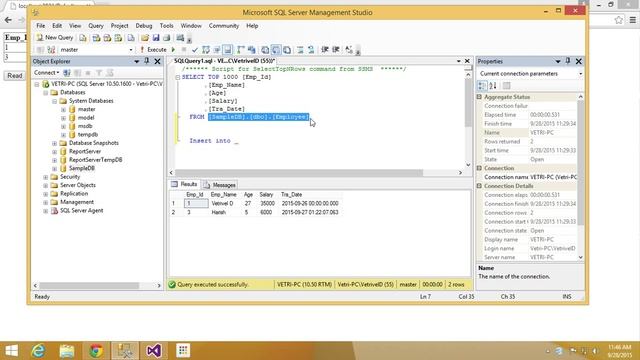Image resolution: width=640 pixels, height=360 pixels.
Task: Open Visual Studio from the taskbar
Action: pos(154,351)
